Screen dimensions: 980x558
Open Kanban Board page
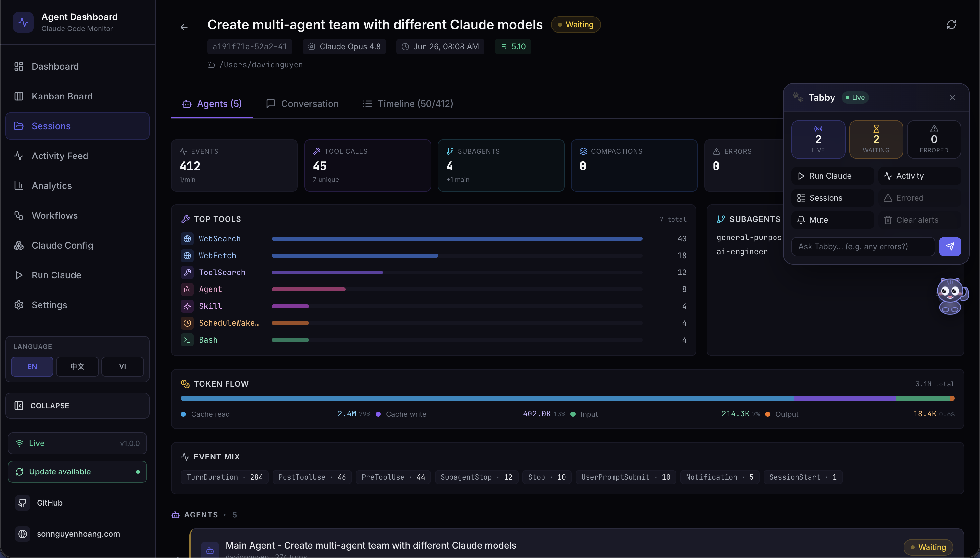click(77, 96)
